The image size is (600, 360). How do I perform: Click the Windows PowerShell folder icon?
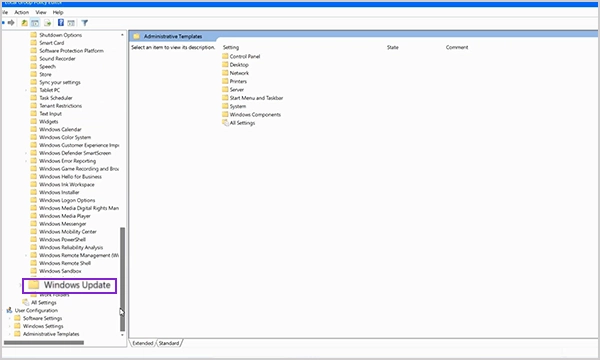coord(34,239)
